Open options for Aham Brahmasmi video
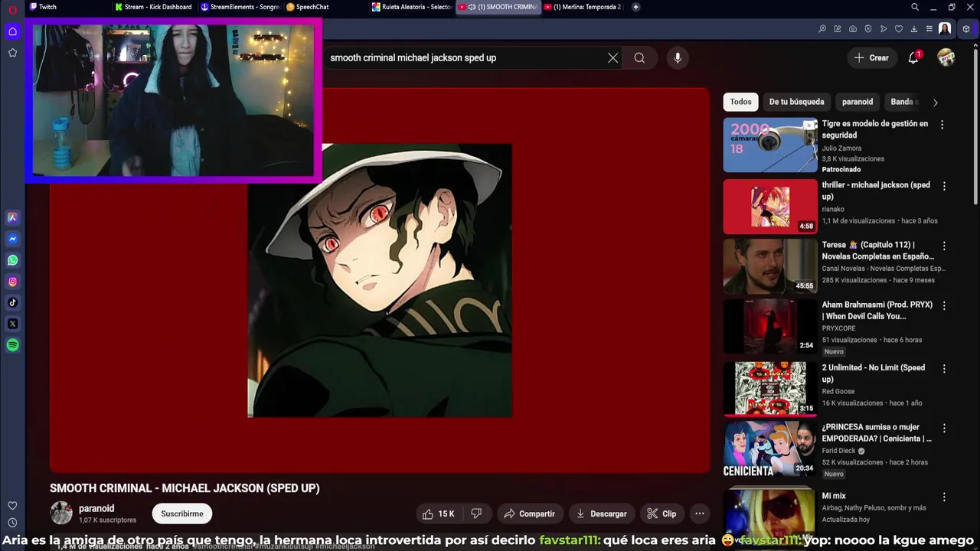This screenshot has height=551, width=980. pyautogui.click(x=943, y=305)
